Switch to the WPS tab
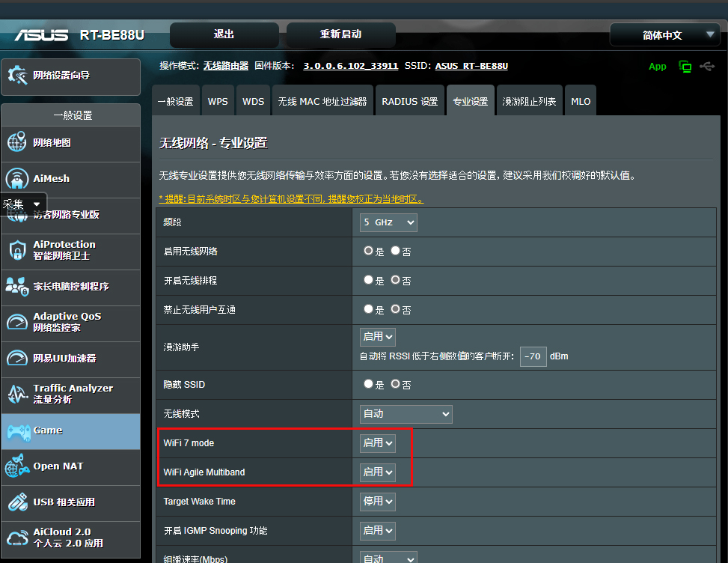The height and width of the screenshot is (563, 728). tap(218, 101)
